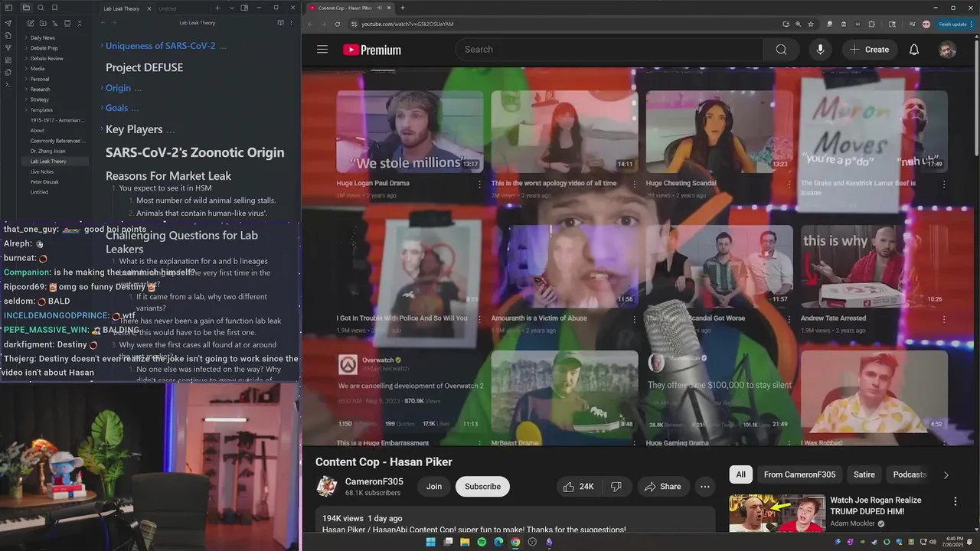Toggle Obsidian left sidebar icon
This screenshot has height=551, width=980.
click(8, 8)
